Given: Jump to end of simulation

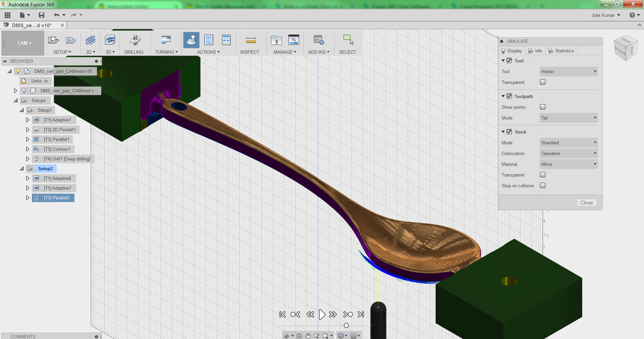Looking at the screenshot, I should (x=361, y=314).
